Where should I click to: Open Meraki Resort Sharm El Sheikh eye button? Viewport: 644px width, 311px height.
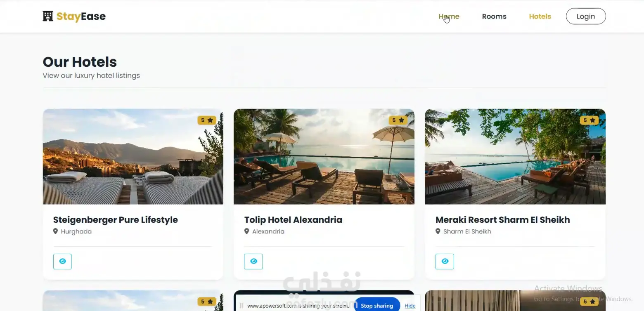point(445,262)
